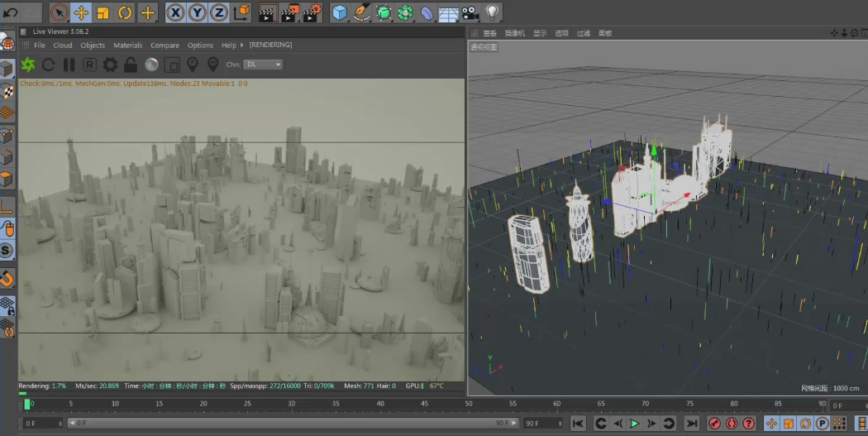The image size is (868, 436).
Task: Select the Move tool in top toolbar
Action: (x=81, y=12)
